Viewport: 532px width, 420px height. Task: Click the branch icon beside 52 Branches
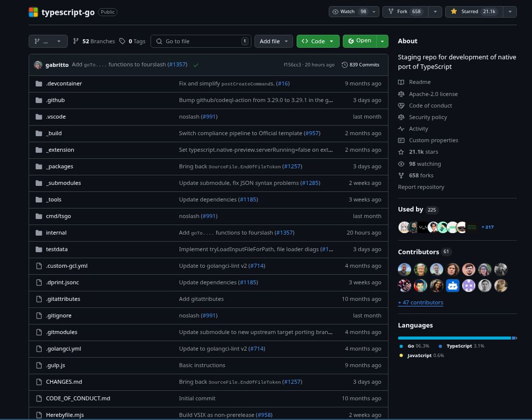pos(76,41)
